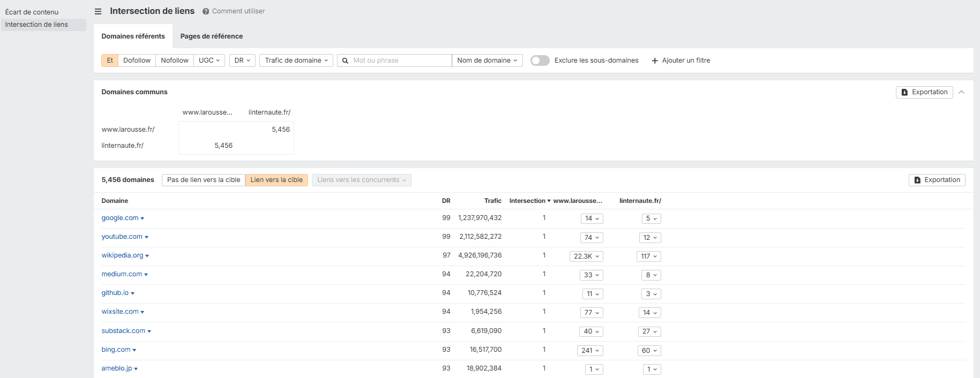Switch to Pages de référence tab

(212, 36)
